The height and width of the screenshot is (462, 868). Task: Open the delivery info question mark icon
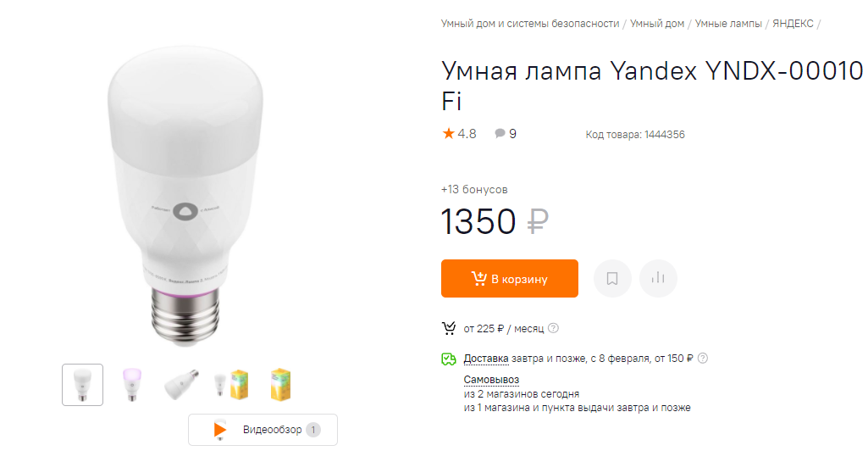(x=703, y=358)
